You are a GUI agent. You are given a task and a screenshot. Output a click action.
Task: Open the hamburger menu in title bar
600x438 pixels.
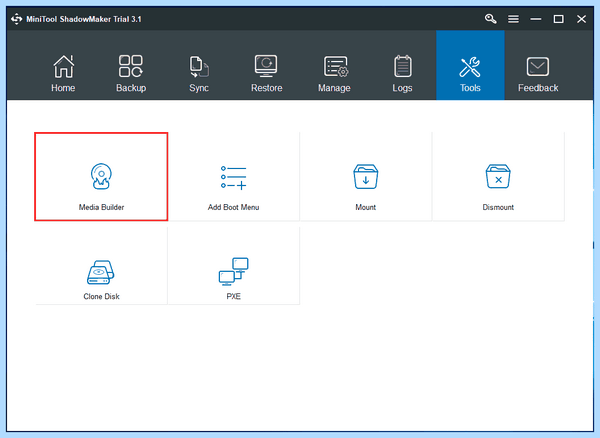pos(513,19)
